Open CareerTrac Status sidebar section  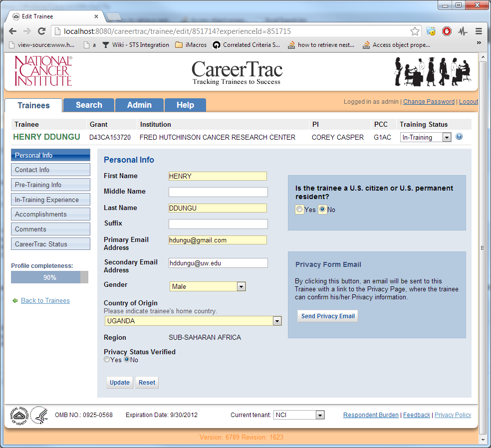pyautogui.click(x=51, y=244)
